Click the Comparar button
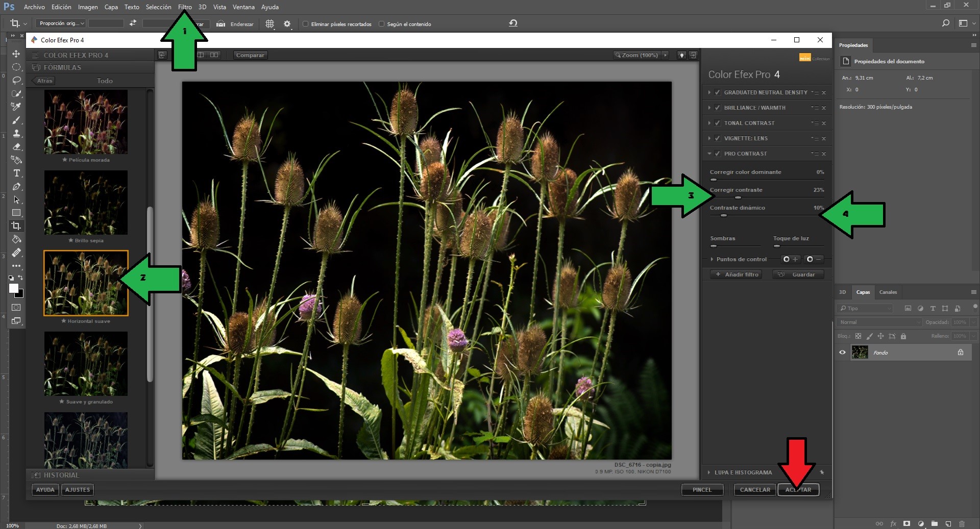 click(250, 55)
